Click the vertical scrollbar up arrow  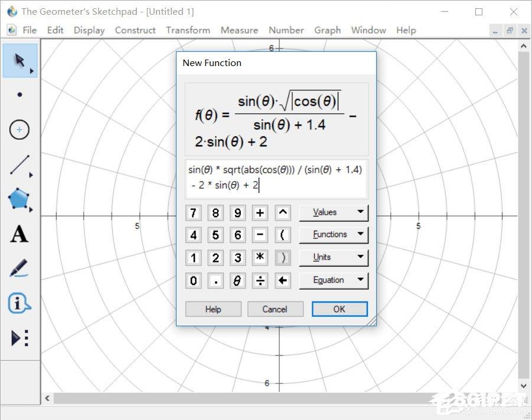pos(524,46)
